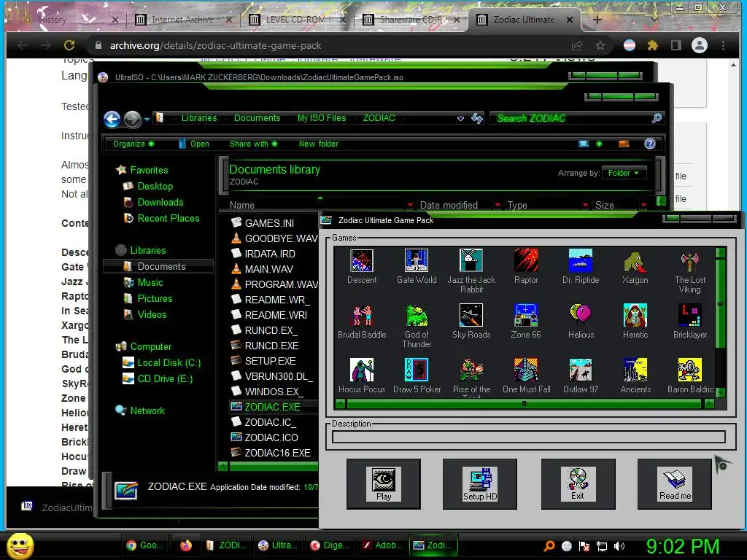Select the Descent game icon
The width and height of the screenshot is (747, 560).
tap(362, 260)
